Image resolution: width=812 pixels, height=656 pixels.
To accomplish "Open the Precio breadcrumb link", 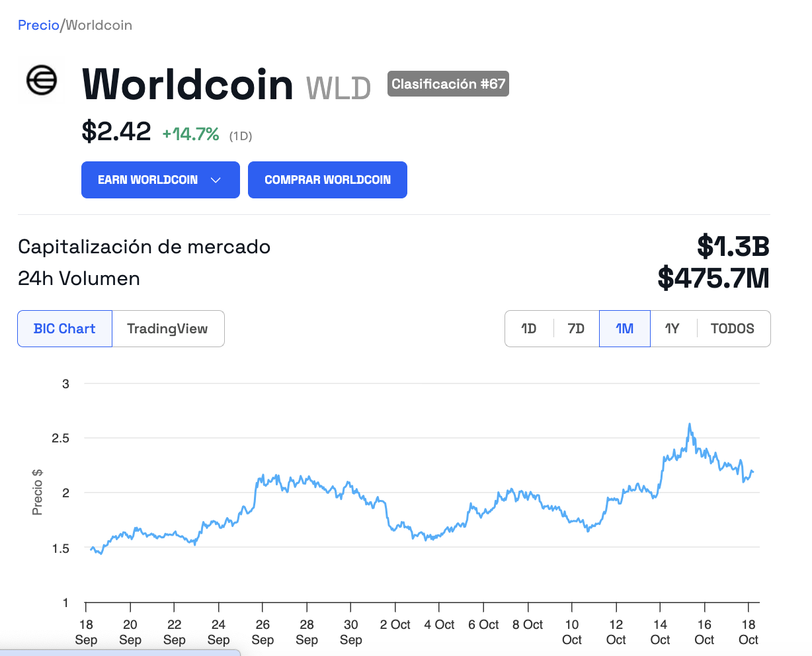I will pos(38,25).
